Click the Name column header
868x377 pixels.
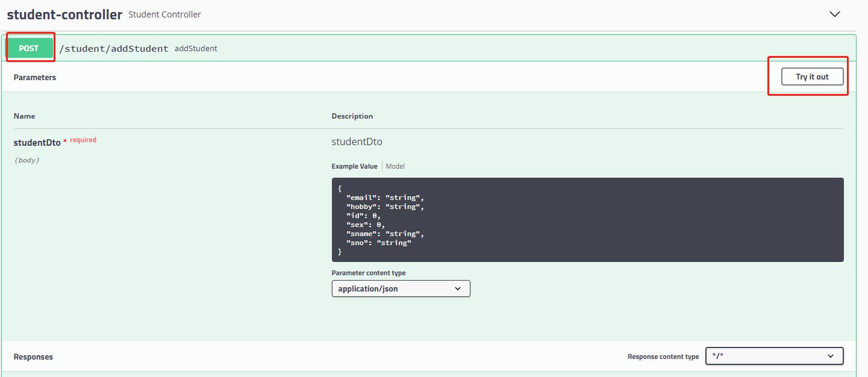(25, 116)
